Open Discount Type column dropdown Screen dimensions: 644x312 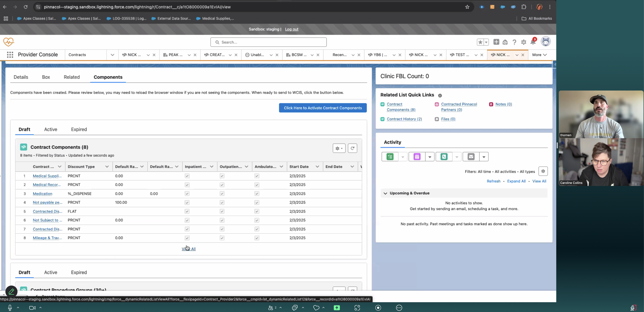pyautogui.click(x=107, y=167)
